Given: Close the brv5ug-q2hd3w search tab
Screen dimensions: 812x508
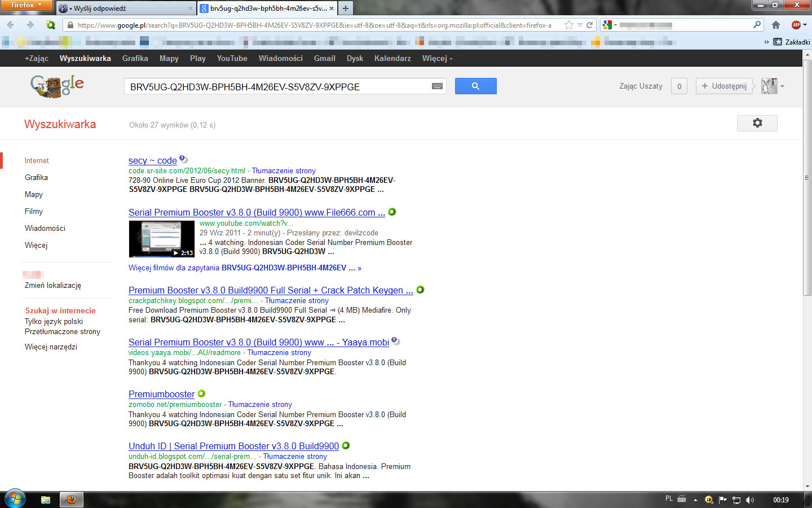Looking at the screenshot, I should 332,8.
